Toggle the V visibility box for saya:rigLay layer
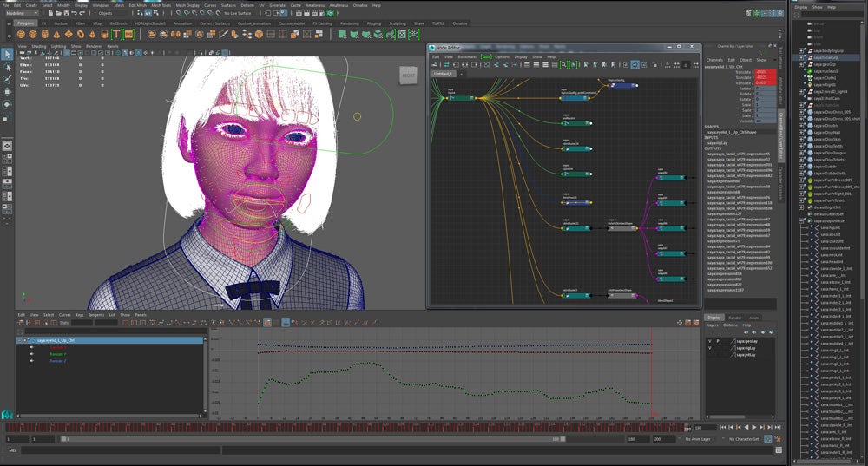 tap(709, 348)
